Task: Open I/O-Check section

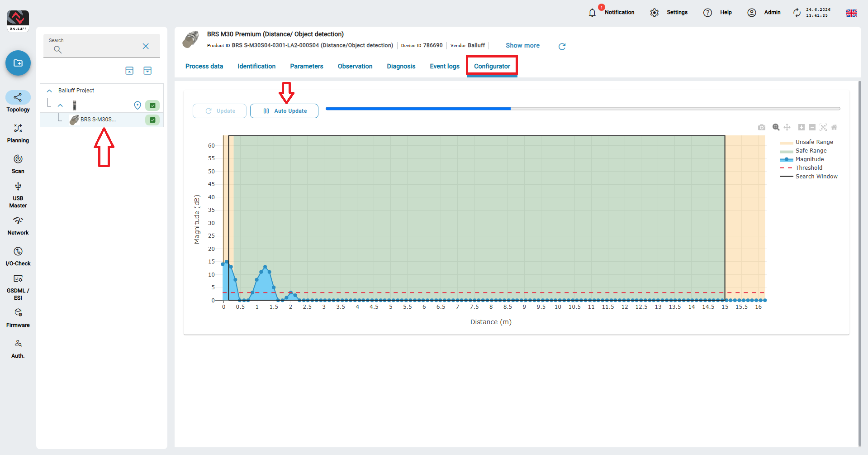Action: click(18, 257)
